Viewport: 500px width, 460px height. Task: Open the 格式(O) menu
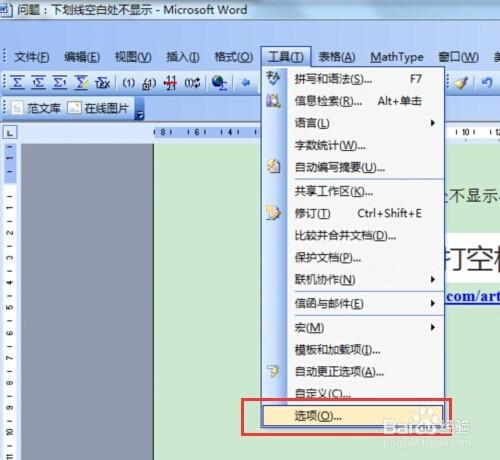(233, 57)
